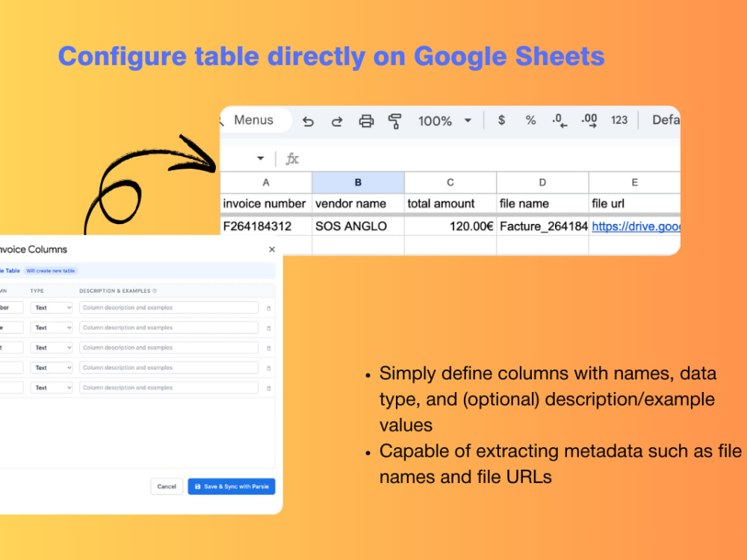Redo the action in Sheets toolbar
The width and height of the screenshot is (747, 560).
(337, 121)
